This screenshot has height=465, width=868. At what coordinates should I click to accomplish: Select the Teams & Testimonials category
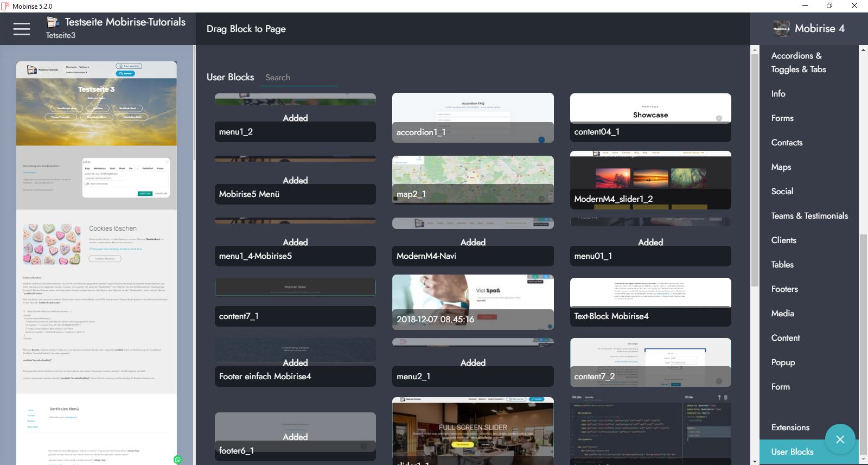tap(809, 216)
